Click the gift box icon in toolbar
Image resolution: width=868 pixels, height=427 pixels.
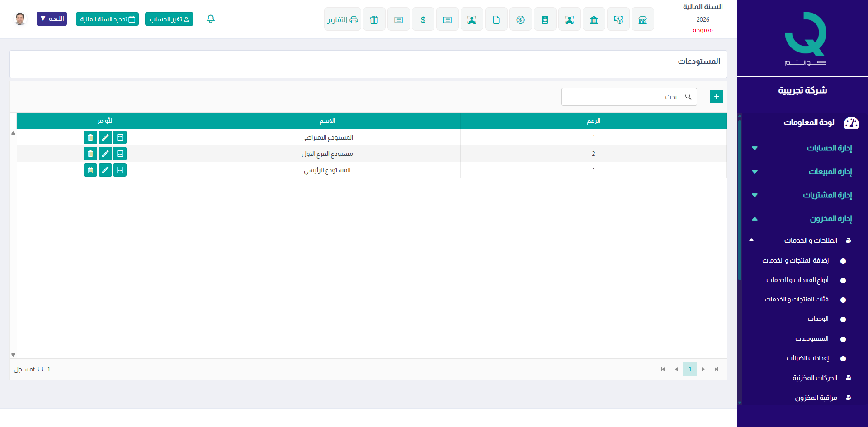click(374, 19)
